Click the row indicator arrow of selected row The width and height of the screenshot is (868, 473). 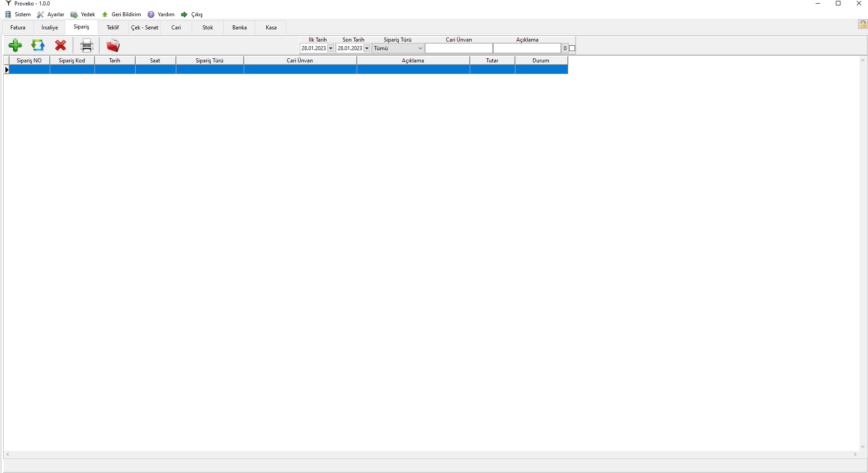pyautogui.click(x=7, y=70)
